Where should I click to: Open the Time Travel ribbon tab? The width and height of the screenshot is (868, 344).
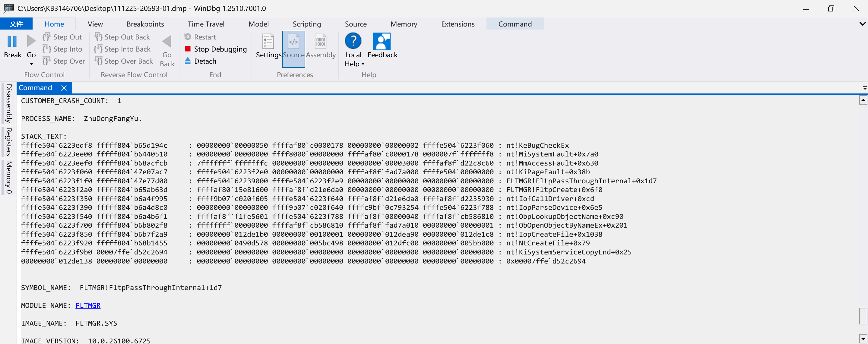click(206, 24)
